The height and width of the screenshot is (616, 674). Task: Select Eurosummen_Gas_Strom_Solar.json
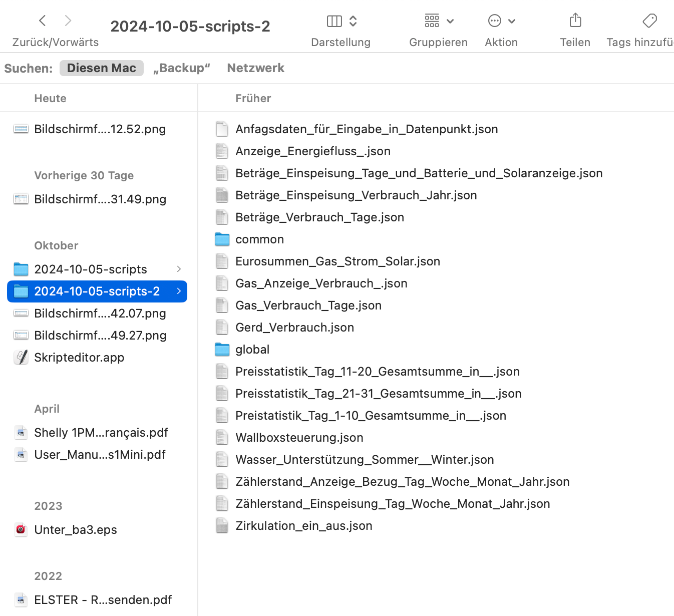[x=338, y=261]
